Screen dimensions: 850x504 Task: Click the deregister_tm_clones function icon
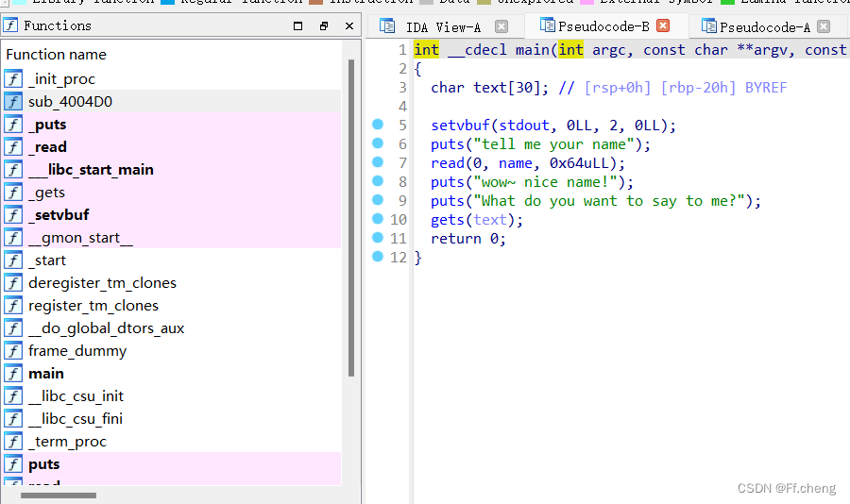pyautogui.click(x=13, y=283)
